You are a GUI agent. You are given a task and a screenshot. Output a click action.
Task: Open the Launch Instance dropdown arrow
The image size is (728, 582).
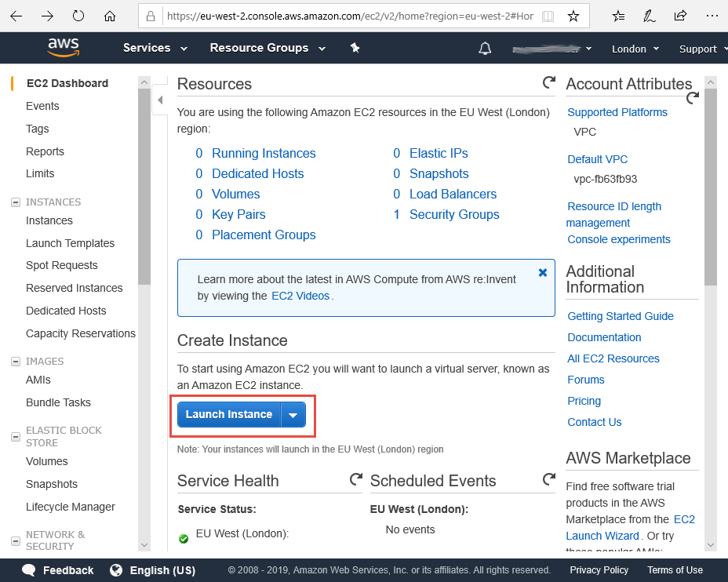tap(293, 414)
